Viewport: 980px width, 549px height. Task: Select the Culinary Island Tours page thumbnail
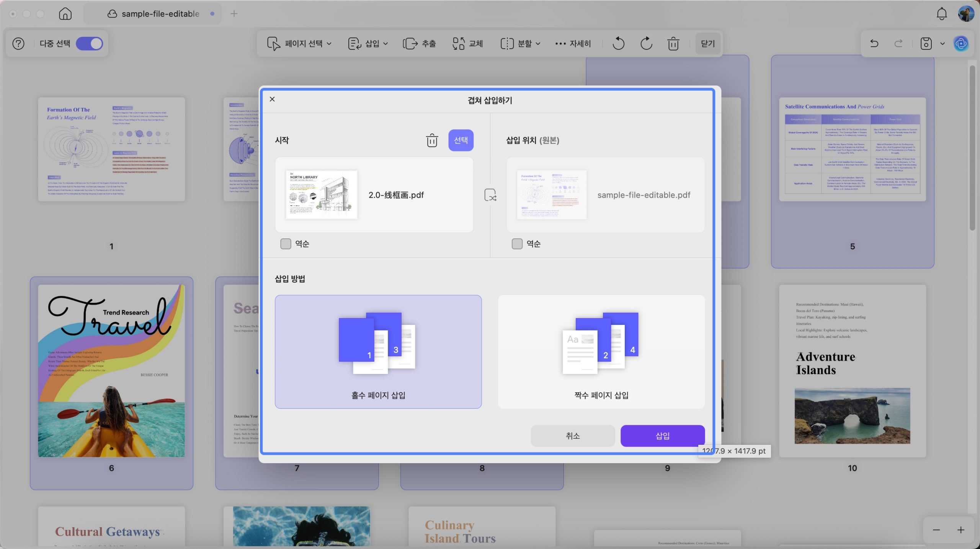(x=482, y=526)
